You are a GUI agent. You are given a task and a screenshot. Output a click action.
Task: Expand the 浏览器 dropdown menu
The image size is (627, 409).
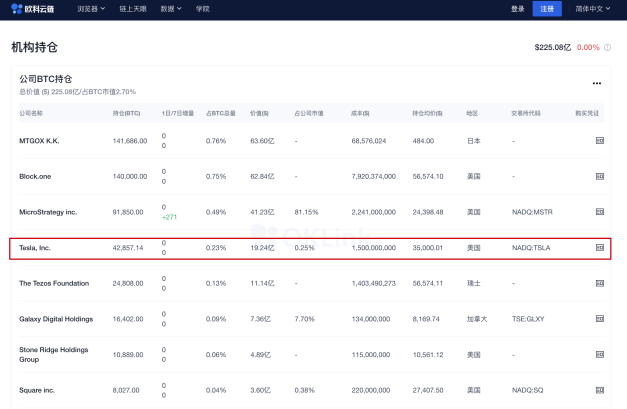[91, 8]
